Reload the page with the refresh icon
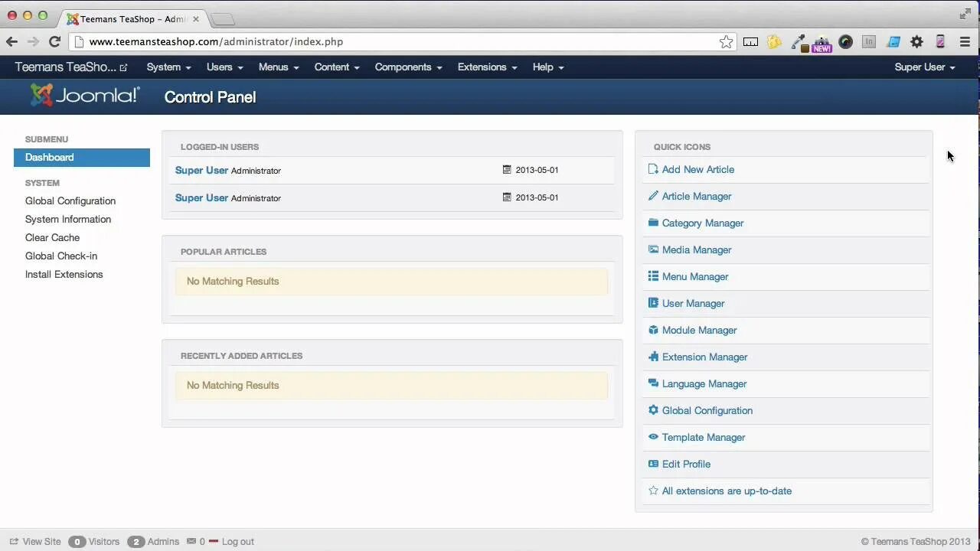 point(54,42)
